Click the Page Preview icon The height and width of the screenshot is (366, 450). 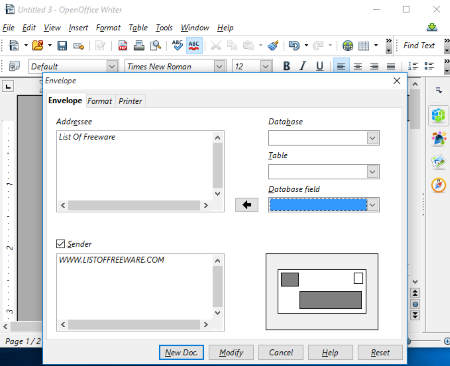[x=156, y=46]
